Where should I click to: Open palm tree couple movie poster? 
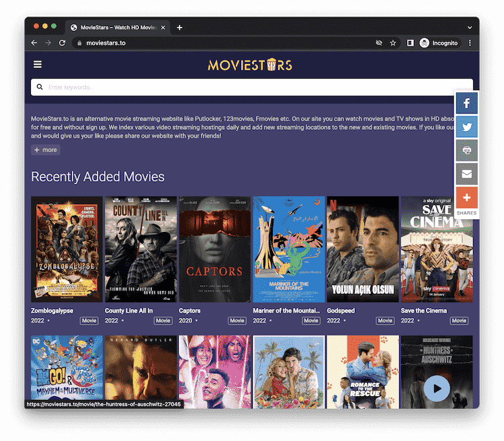click(289, 372)
